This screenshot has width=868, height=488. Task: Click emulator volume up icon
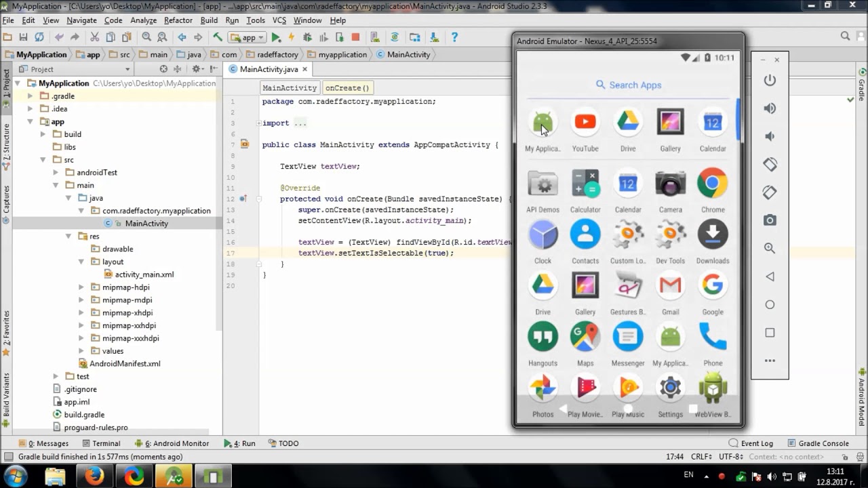click(x=770, y=108)
